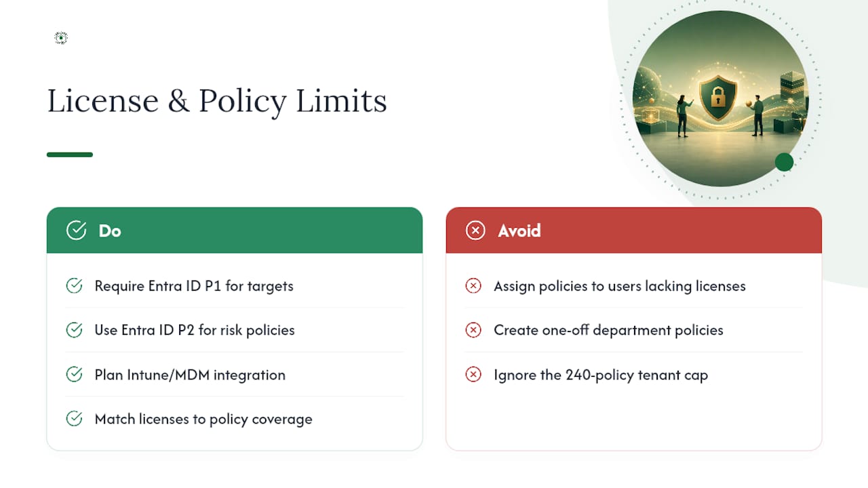This screenshot has width=868, height=488.
Task: Click the checkmark icon in the Do header
Action: pyautogui.click(x=76, y=230)
